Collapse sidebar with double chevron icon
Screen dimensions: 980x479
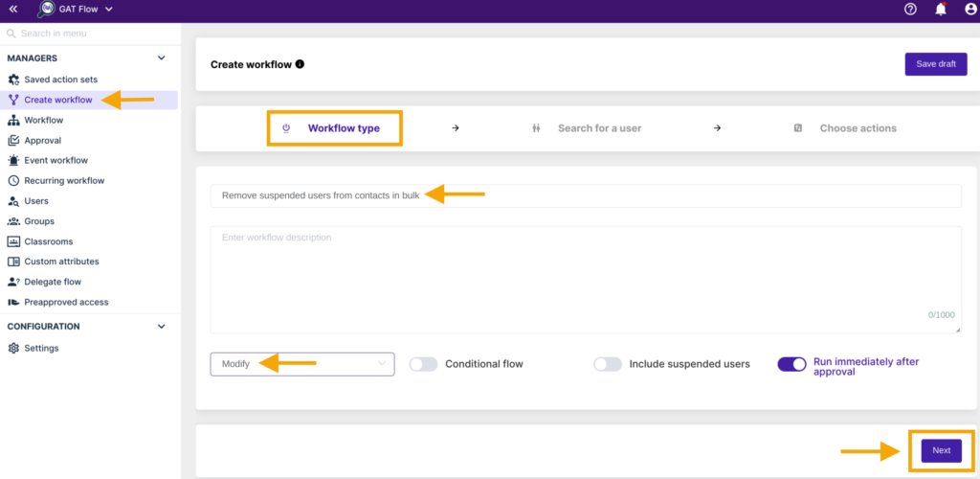tap(13, 10)
